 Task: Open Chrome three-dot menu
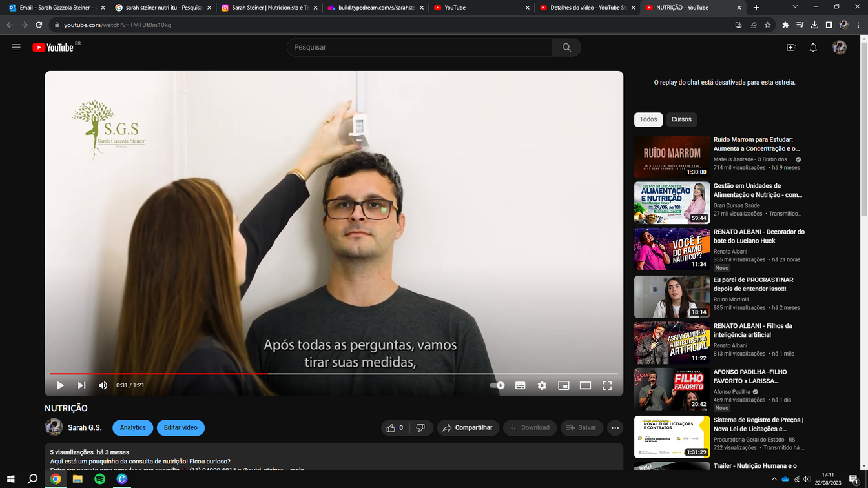(x=858, y=25)
